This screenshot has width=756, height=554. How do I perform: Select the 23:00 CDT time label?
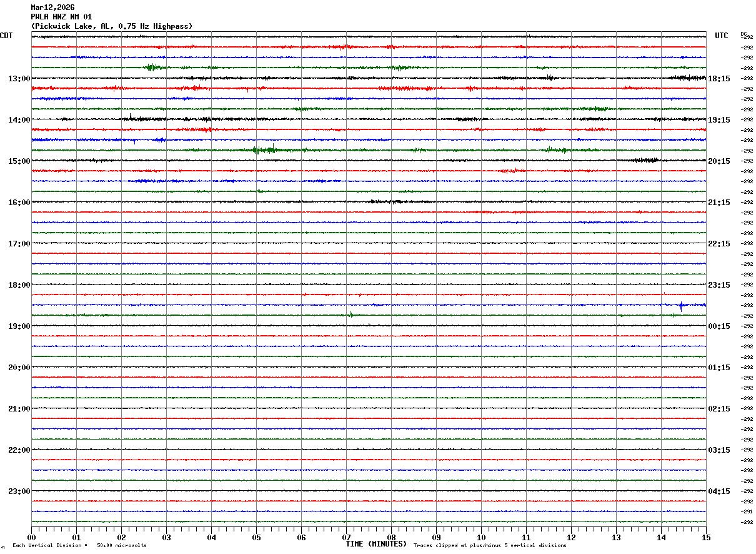point(19,491)
